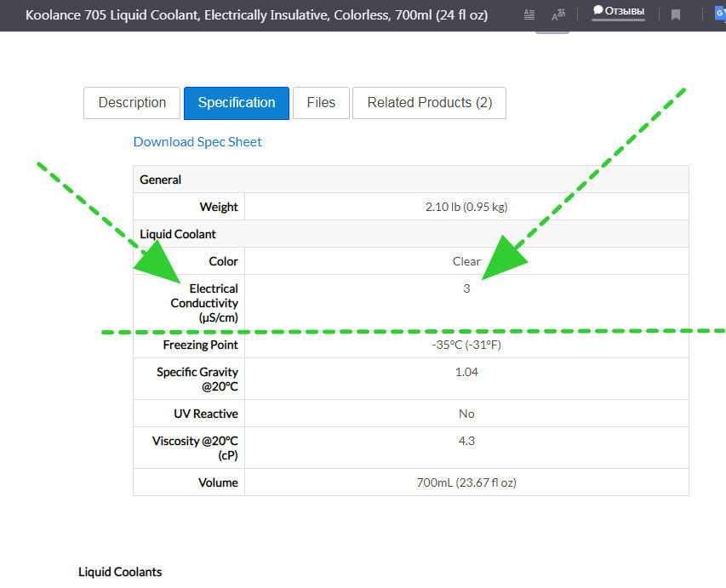Select the Specification tab
The height and width of the screenshot is (588, 726).
[x=237, y=103]
